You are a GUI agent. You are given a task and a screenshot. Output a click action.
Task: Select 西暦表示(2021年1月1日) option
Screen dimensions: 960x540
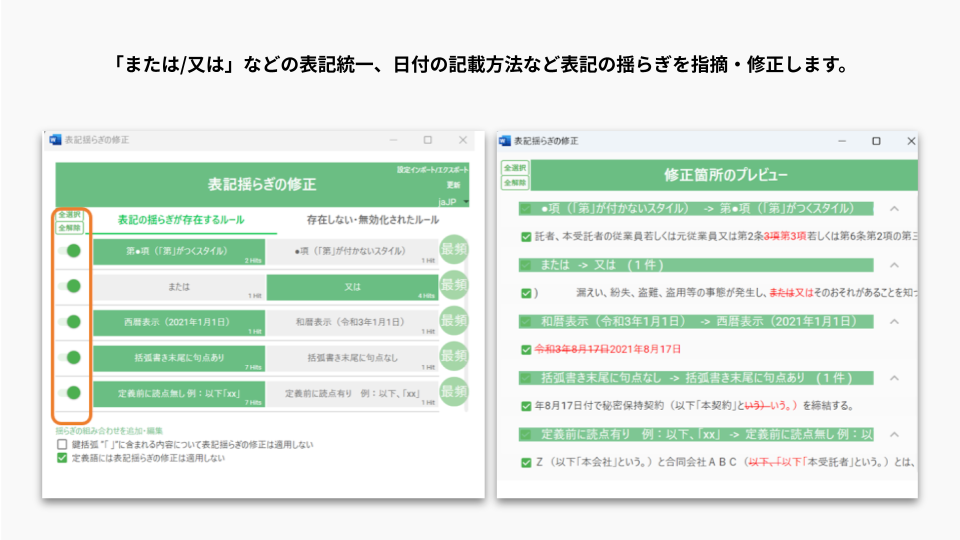pyautogui.click(x=179, y=323)
